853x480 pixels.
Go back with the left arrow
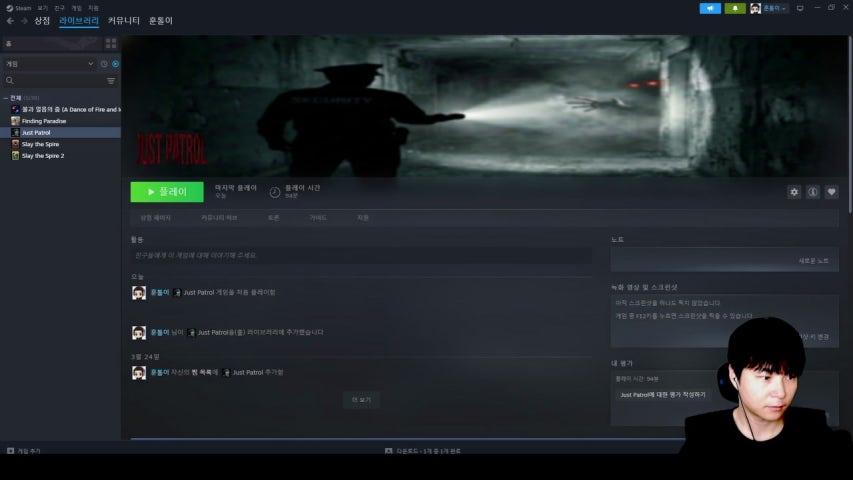click(x=10, y=21)
